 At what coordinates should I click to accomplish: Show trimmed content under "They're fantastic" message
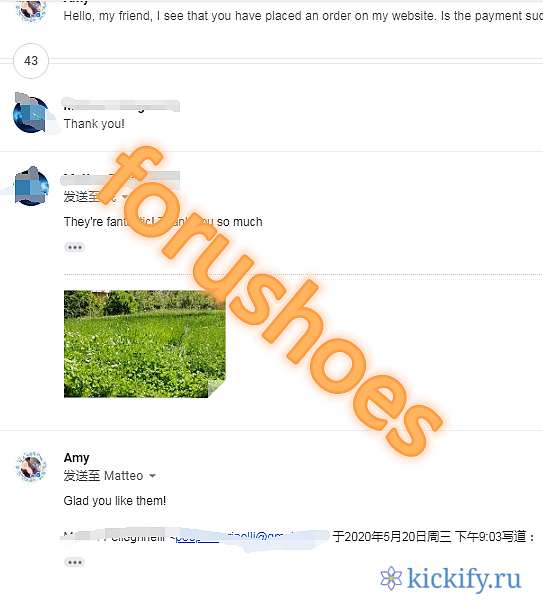point(74,247)
